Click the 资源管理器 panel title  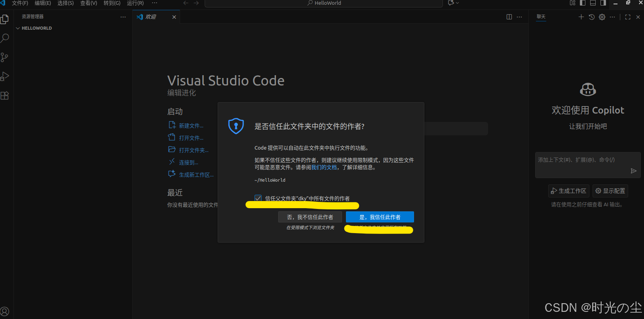pos(32,17)
